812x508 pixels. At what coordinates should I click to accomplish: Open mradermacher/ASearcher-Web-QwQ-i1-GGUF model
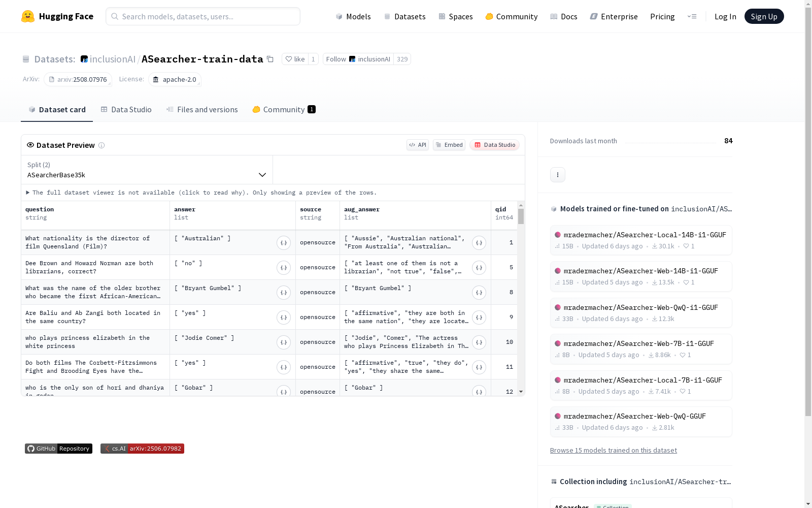coord(641,313)
